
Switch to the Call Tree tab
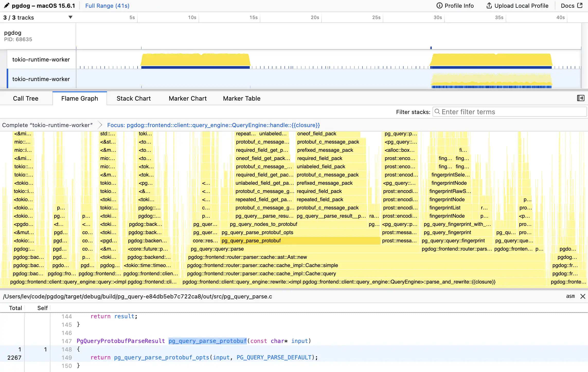tap(26, 99)
